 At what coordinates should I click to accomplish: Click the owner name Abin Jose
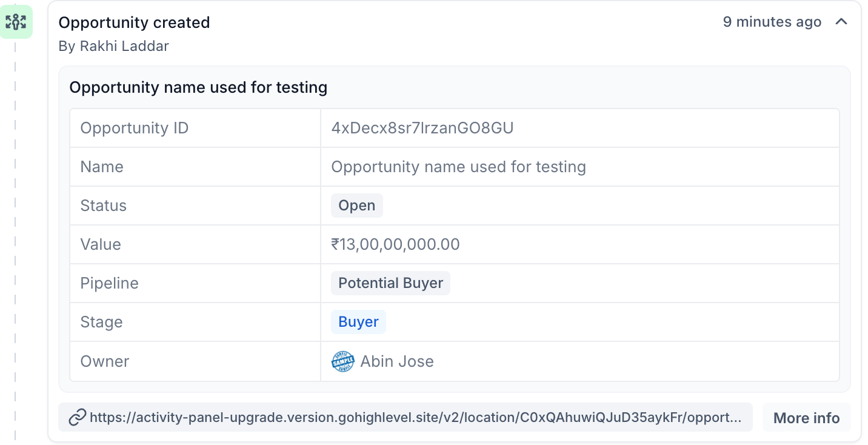click(x=397, y=361)
